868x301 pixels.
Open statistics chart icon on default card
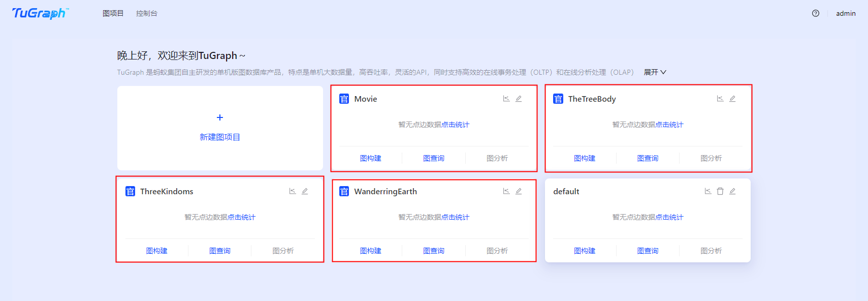pyautogui.click(x=708, y=191)
